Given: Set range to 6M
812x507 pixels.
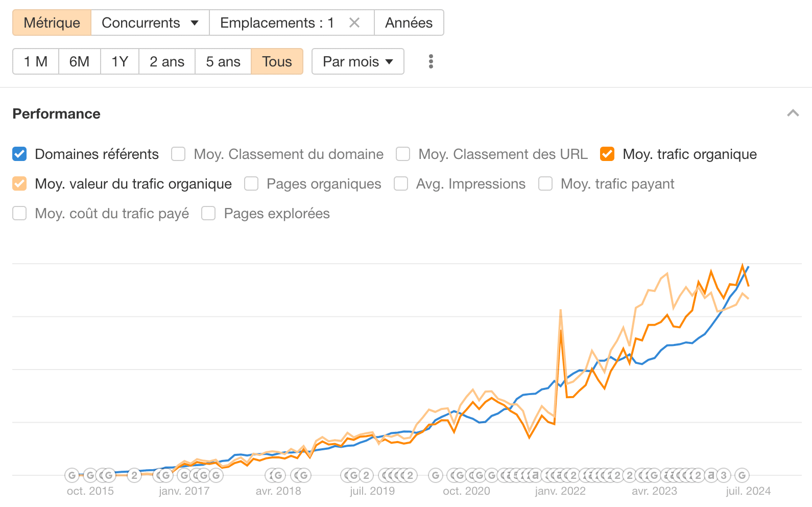Looking at the screenshot, I should (80, 61).
